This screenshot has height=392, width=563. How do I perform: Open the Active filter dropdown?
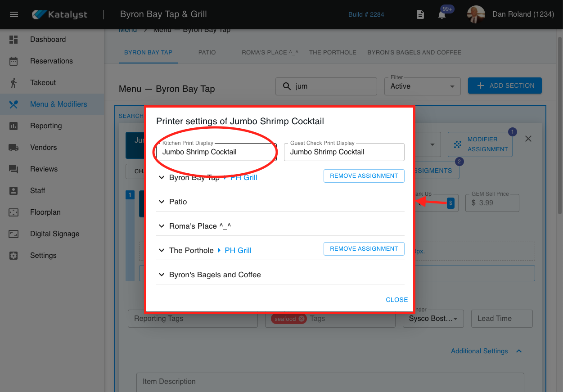click(422, 86)
